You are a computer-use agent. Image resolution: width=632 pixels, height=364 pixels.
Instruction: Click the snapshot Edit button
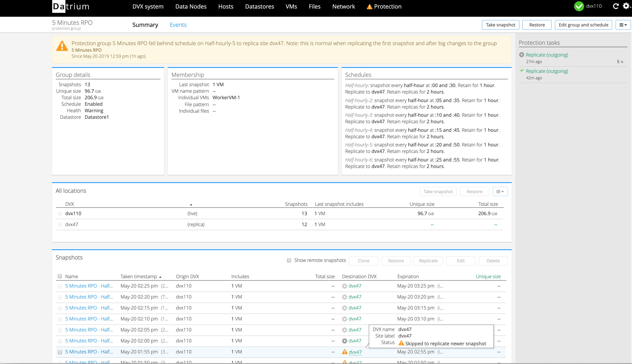tap(461, 261)
